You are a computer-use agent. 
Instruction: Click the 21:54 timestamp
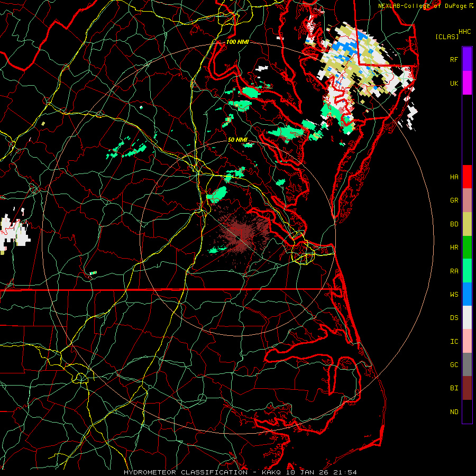345,472
